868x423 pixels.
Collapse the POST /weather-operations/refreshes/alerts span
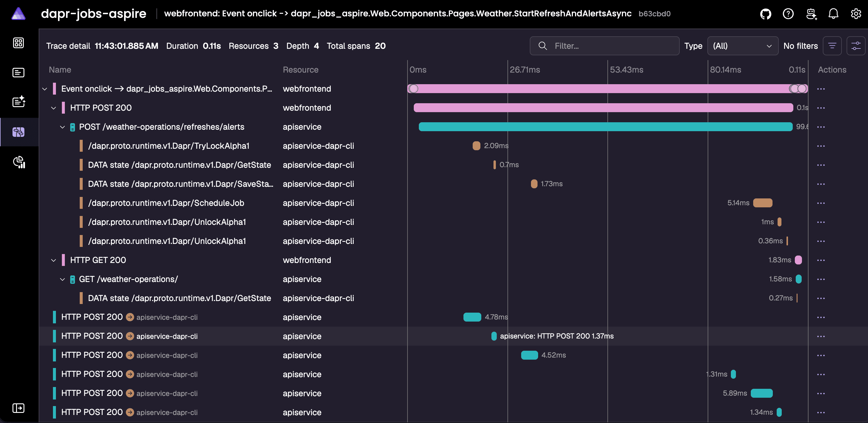point(62,127)
